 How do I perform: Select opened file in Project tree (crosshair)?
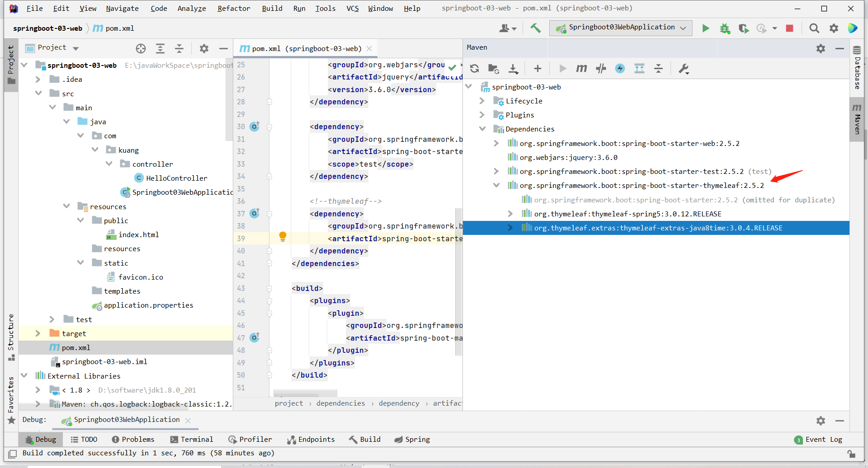click(x=141, y=48)
